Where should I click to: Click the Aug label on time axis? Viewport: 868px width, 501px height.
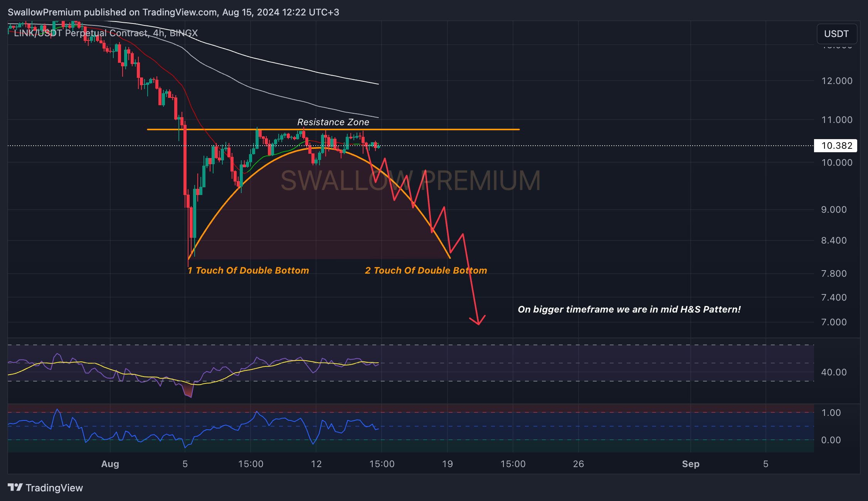coord(110,464)
